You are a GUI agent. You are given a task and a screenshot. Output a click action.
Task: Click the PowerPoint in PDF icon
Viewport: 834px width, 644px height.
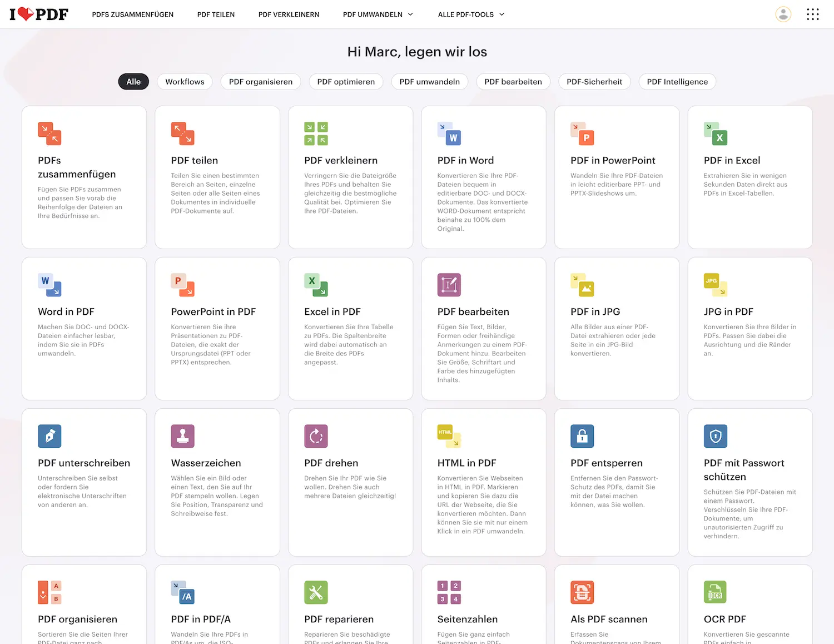pos(183,285)
